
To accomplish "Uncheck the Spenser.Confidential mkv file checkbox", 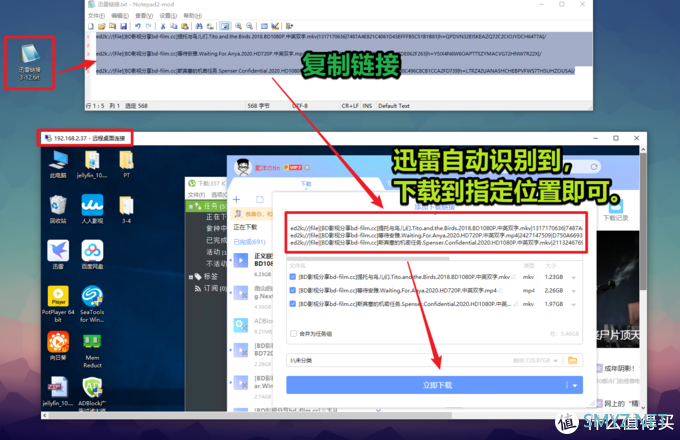I will coord(293,304).
